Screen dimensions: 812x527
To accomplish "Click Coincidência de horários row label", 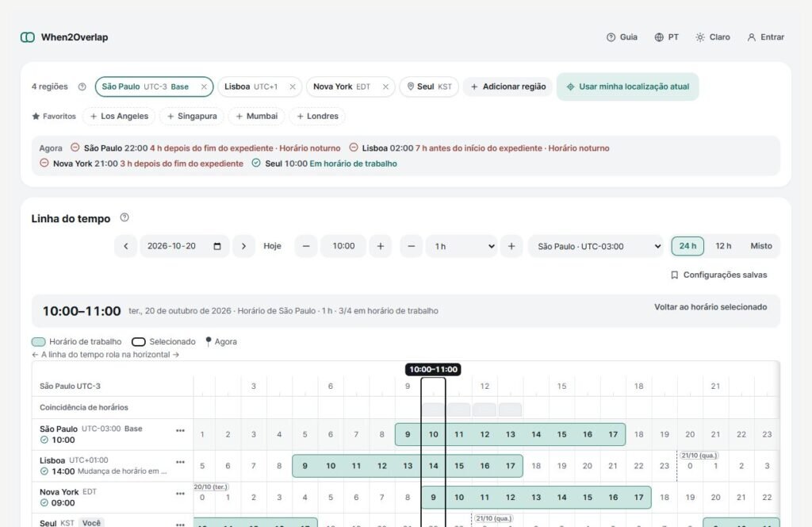I will click(84, 407).
